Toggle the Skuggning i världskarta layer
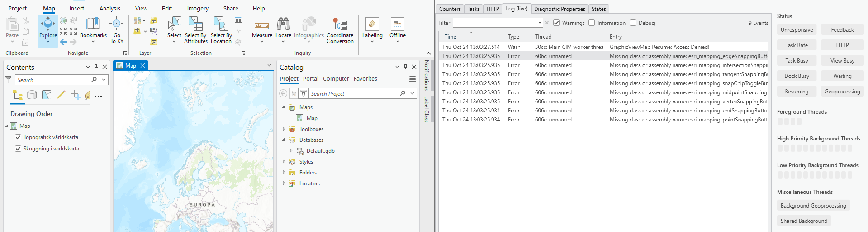The width and height of the screenshot is (868, 232). click(x=18, y=149)
